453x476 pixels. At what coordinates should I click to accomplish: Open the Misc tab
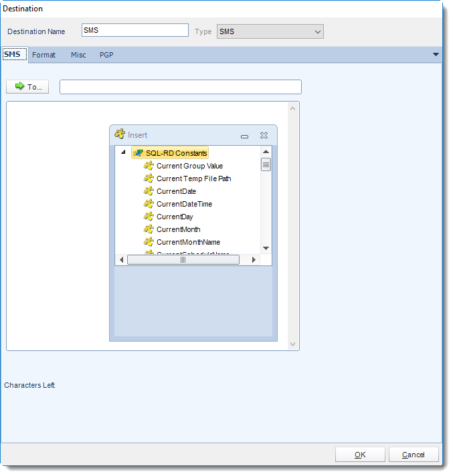78,55
